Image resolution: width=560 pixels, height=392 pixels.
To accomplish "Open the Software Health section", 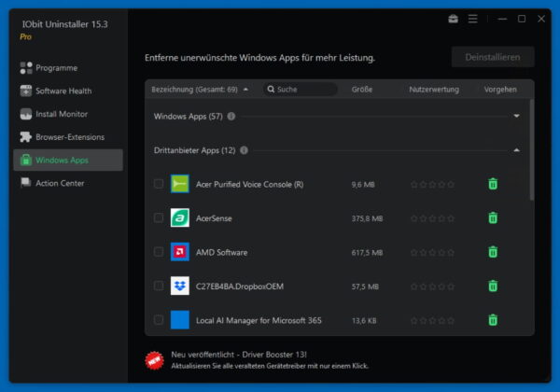I will click(68, 91).
